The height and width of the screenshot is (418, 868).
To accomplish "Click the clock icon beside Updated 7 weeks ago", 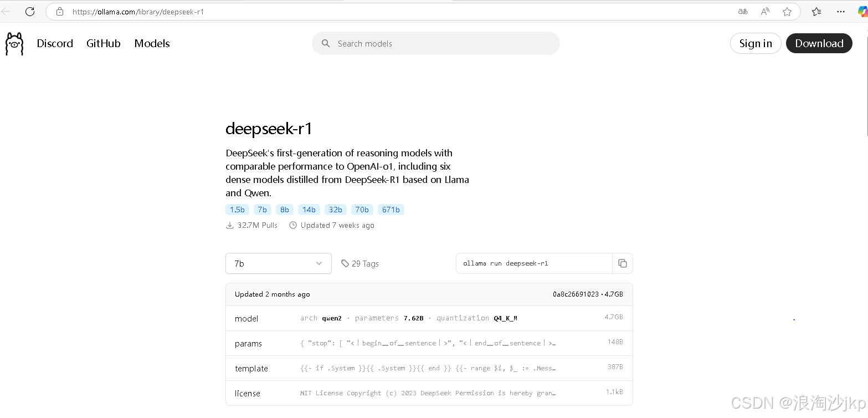I will point(293,225).
